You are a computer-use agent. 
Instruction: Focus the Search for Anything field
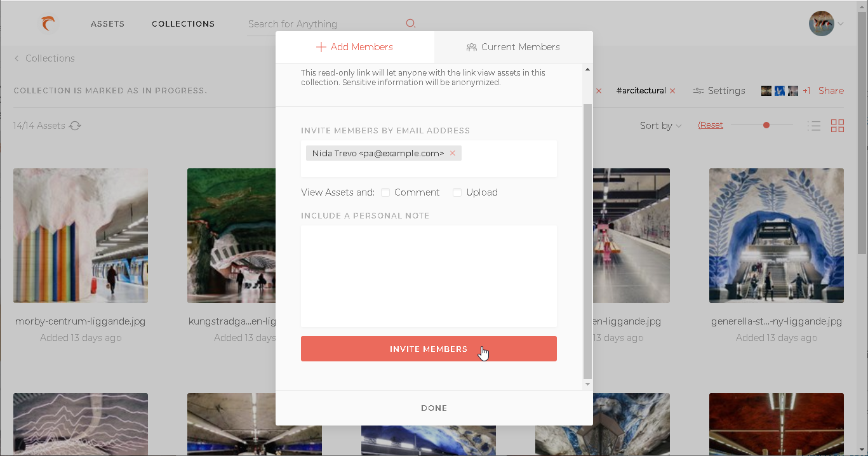click(x=326, y=24)
